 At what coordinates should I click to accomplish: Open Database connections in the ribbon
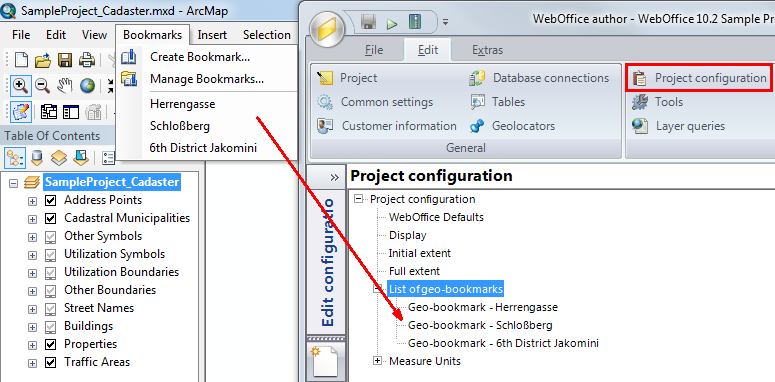coord(539,78)
